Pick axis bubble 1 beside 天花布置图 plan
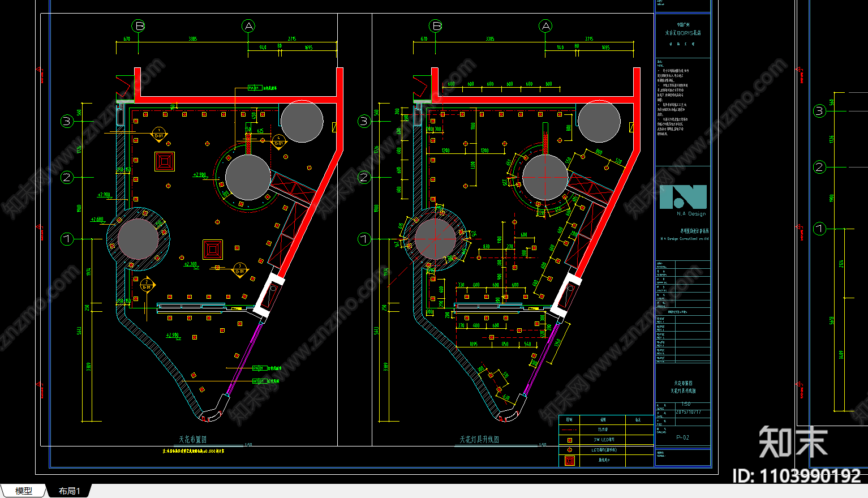868x498 pixels. tap(67, 239)
